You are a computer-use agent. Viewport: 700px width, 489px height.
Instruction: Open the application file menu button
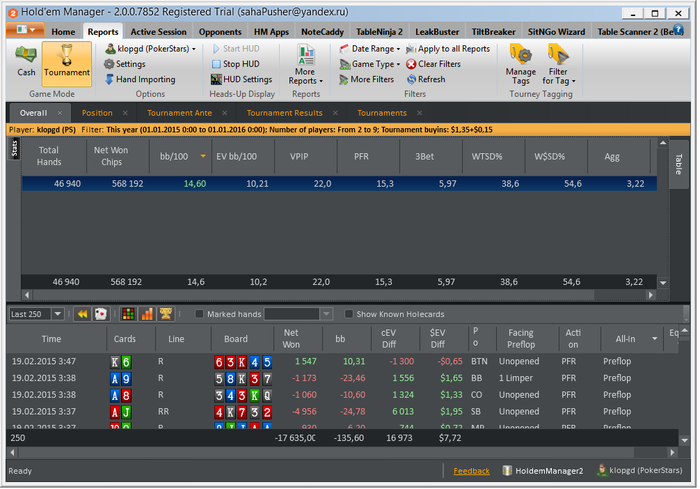pyautogui.click(x=25, y=30)
